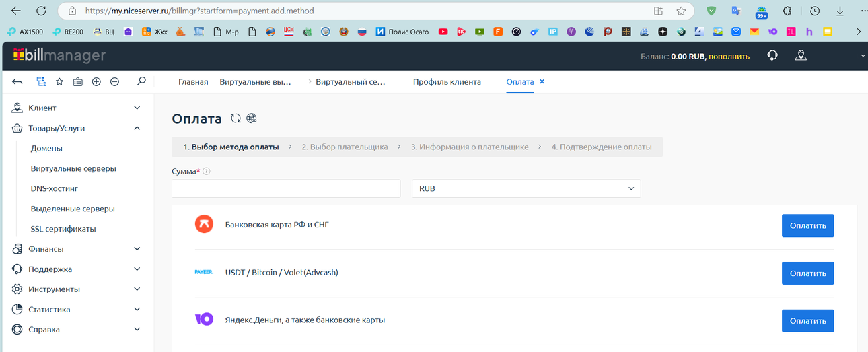
Task: Click the BILLmanager logo
Action: tap(59, 56)
